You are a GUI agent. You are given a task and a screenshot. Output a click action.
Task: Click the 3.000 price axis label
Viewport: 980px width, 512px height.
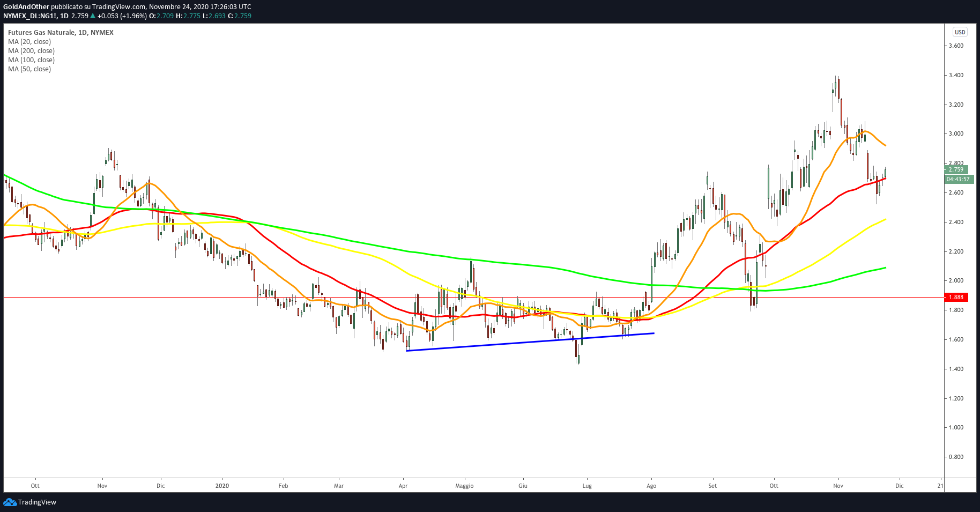[x=956, y=134]
